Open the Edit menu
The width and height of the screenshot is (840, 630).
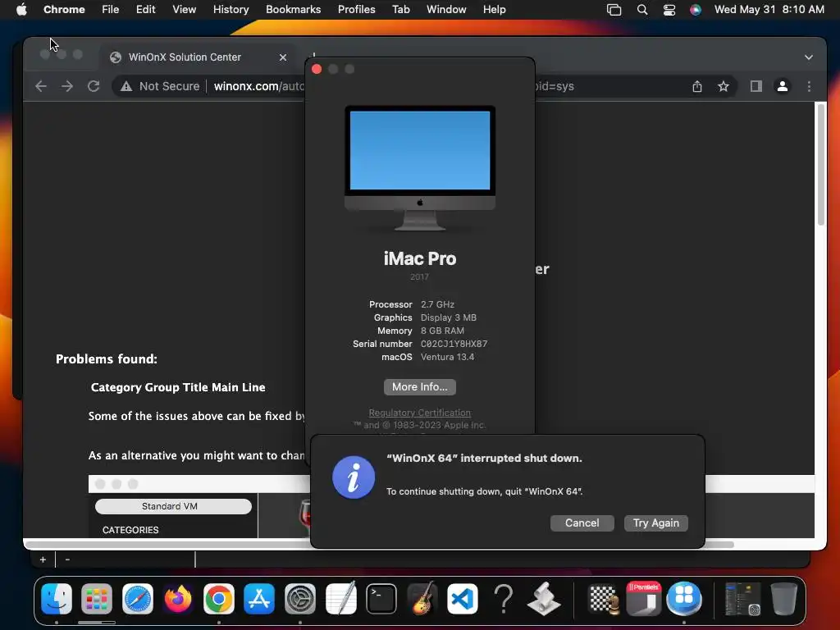(x=145, y=9)
